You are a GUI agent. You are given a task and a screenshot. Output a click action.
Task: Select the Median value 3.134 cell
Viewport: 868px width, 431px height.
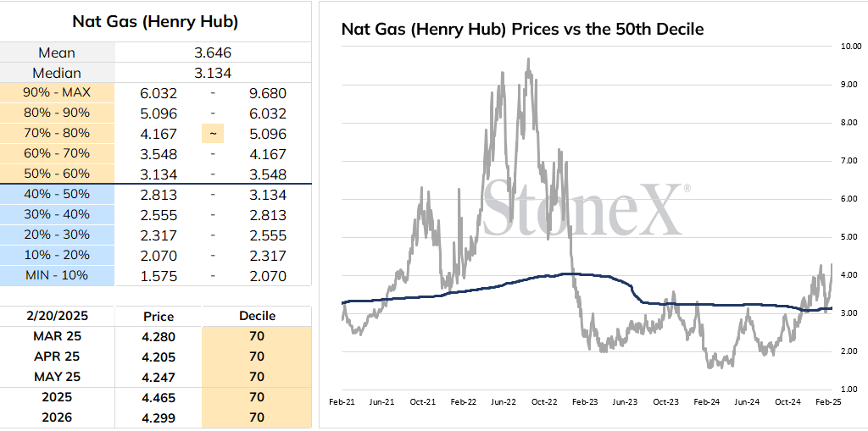tap(213, 73)
